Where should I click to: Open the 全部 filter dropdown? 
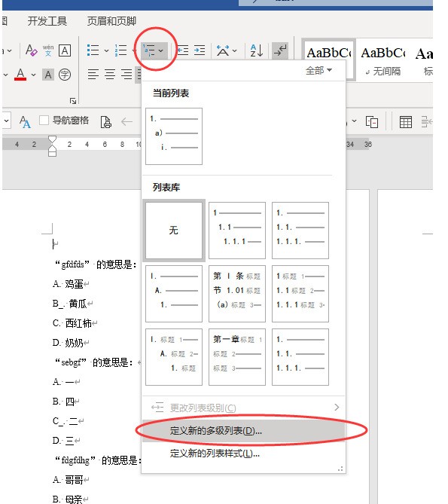click(x=318, y=70)
